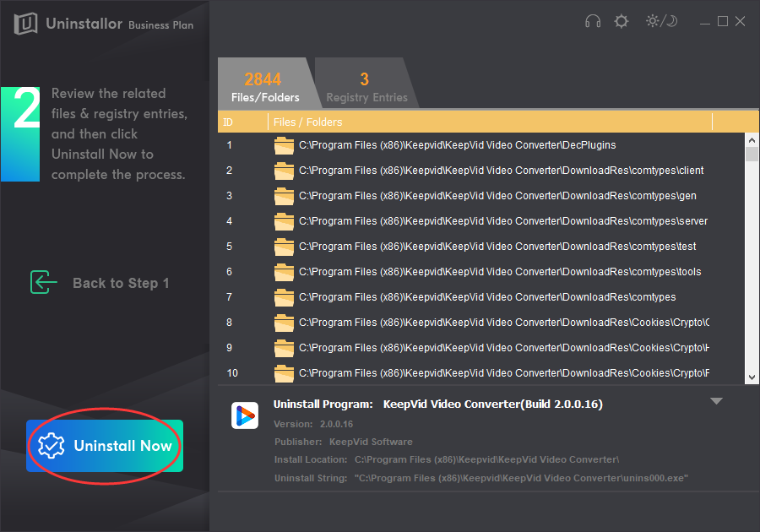Select the DecPlugins folder path
This screenshot has height=532, width=760.
tap(457, 145)
